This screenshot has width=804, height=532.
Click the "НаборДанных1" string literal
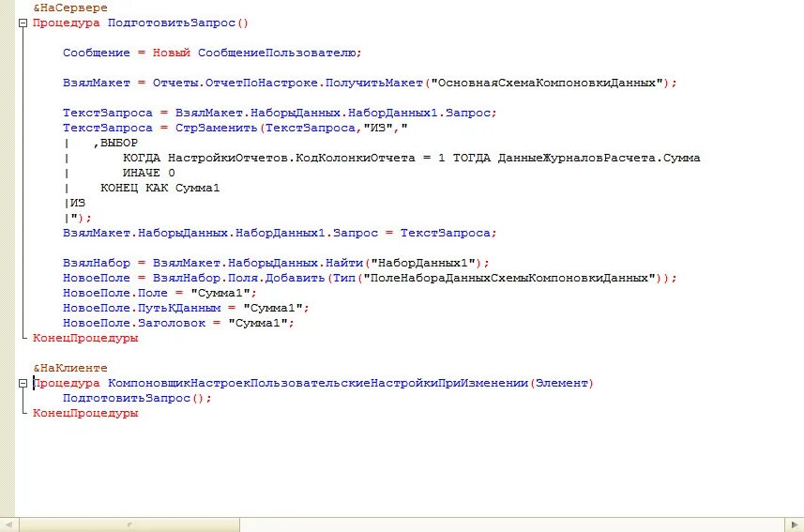click(423, 263)
